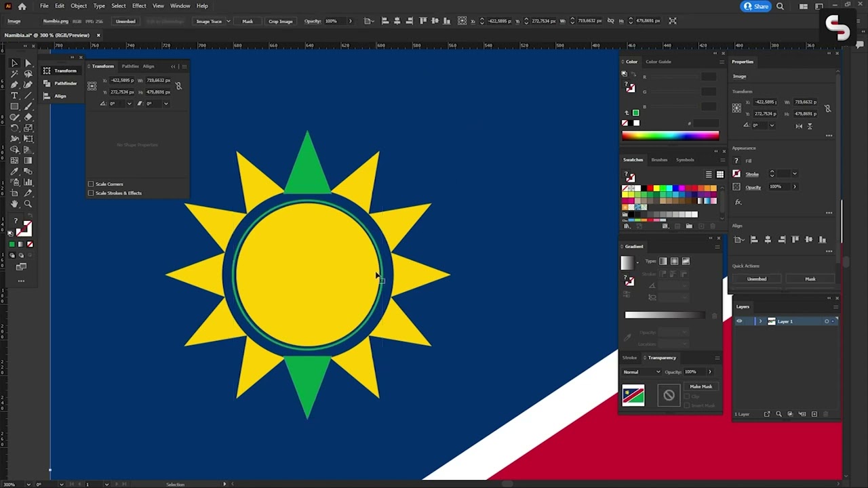Click the Image Trace button

[209, 21]
